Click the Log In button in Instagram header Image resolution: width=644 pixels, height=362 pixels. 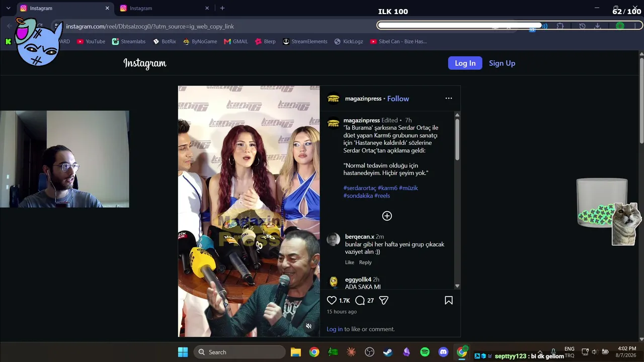(465, 63)
